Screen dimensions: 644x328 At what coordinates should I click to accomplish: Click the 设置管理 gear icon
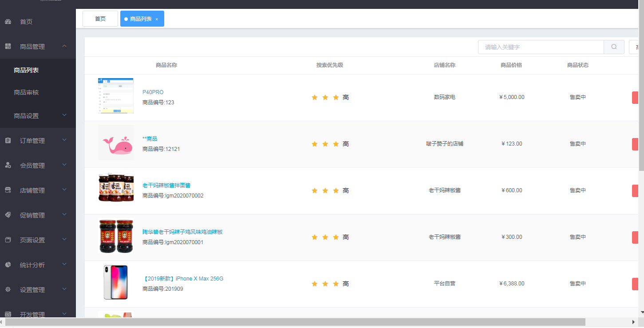[x=8, y=290]
